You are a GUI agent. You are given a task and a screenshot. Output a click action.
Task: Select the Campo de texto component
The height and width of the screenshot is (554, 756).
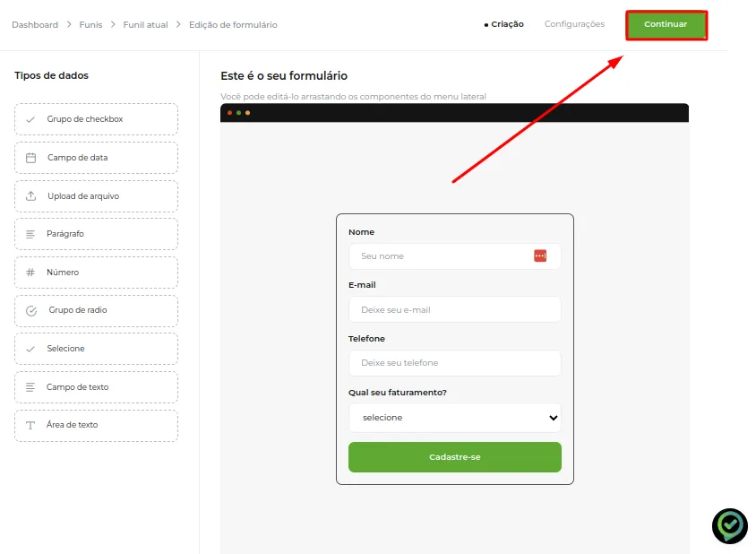point(97,387)
